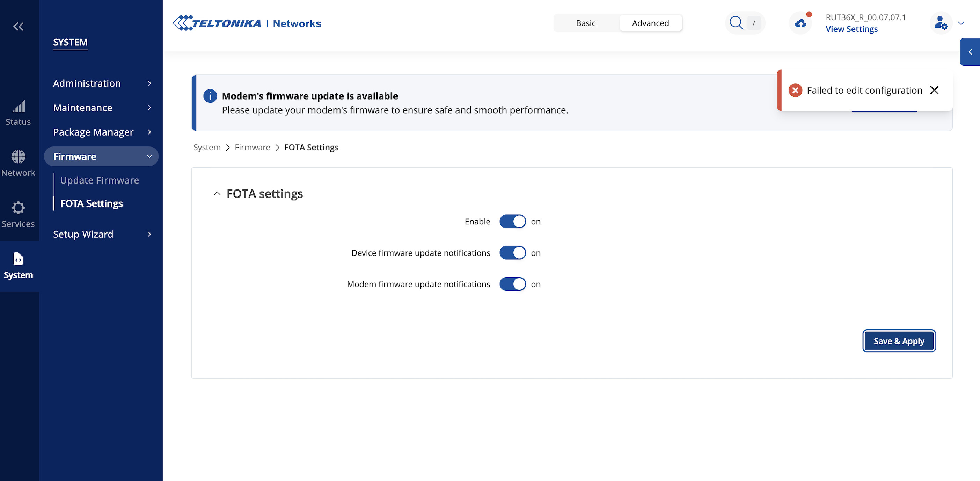The height and width of the screenshot is (481, 980).
Task: Open search with magnifier icon
Action: coord(736,23)
